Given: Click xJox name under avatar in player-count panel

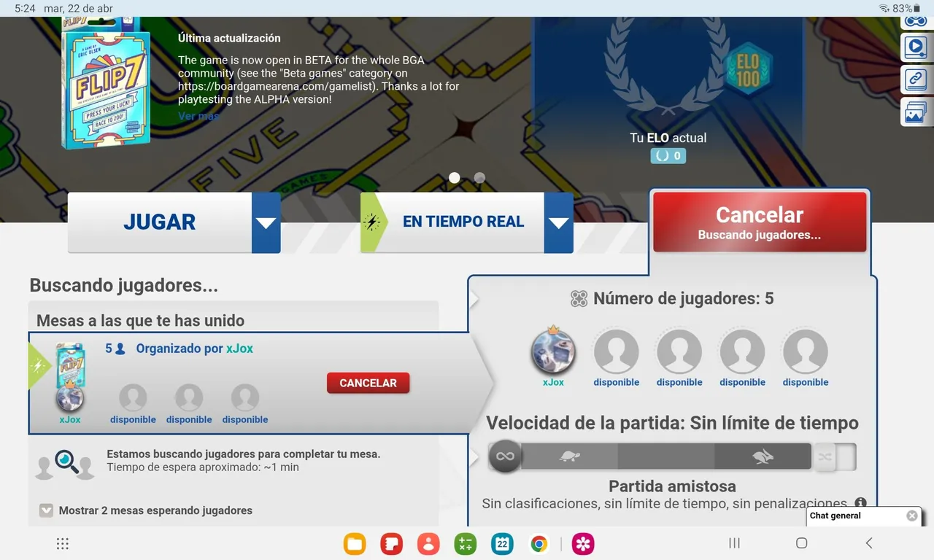Looking at the screenshot, I should (x=553, y=382).
